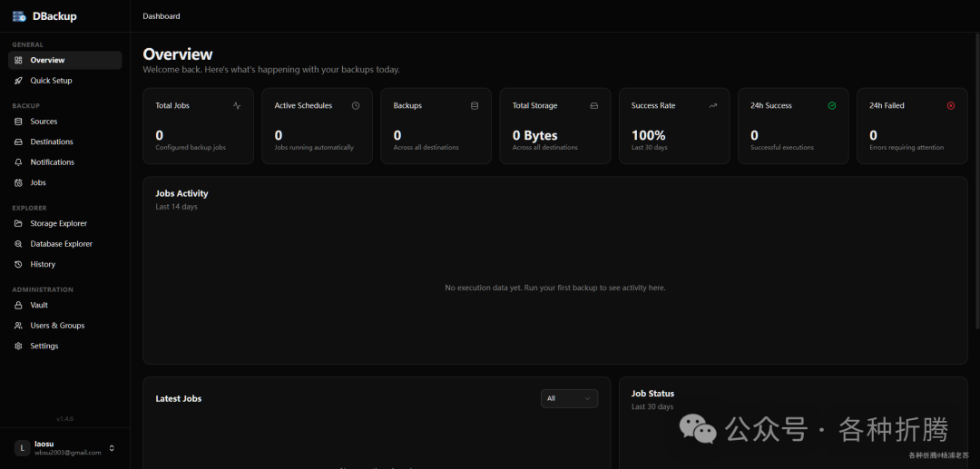
Task: Click the green check icon on 24h Success
Action: coord(832,105)
